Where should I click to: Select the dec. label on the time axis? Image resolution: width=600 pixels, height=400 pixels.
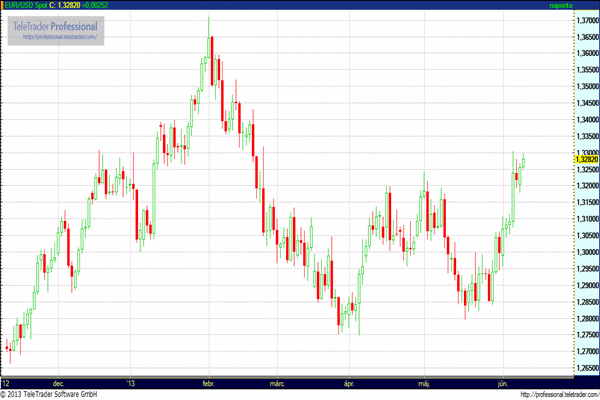(58, 383)
